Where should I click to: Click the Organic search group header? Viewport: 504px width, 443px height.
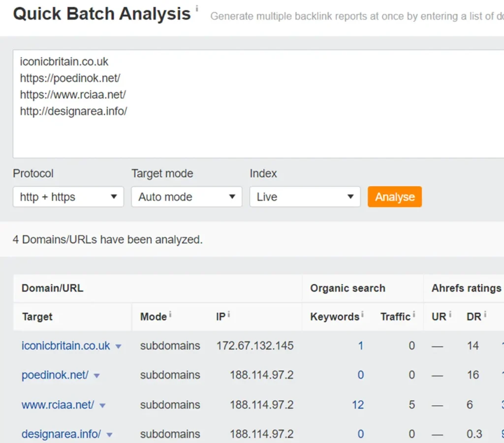(347, 288)
